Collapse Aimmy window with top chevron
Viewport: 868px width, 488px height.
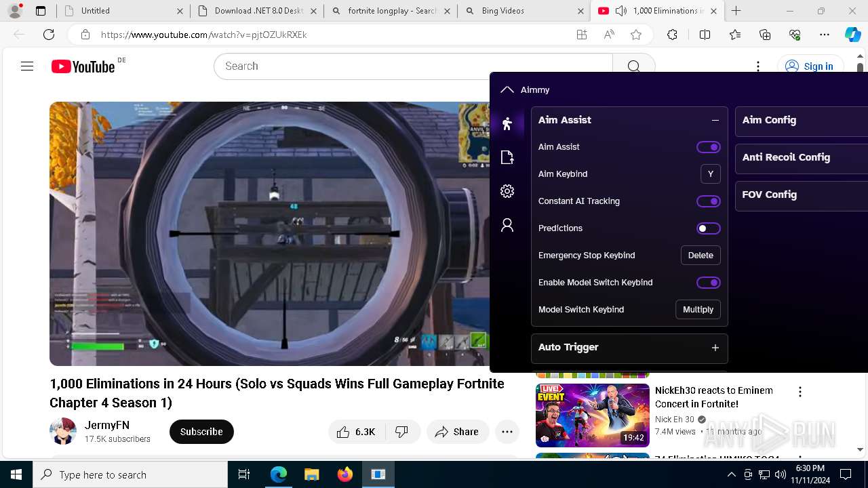507,89
